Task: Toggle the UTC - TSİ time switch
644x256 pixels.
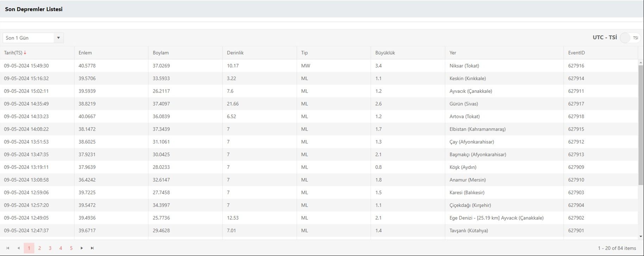Action: (630, 38)
